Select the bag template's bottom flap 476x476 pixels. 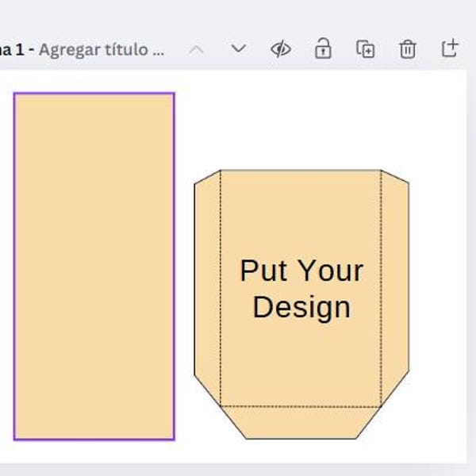click(301, 423)
